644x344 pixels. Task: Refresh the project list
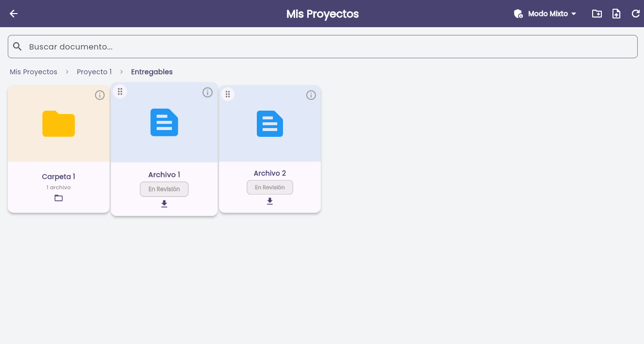click(x=636, y=14)
